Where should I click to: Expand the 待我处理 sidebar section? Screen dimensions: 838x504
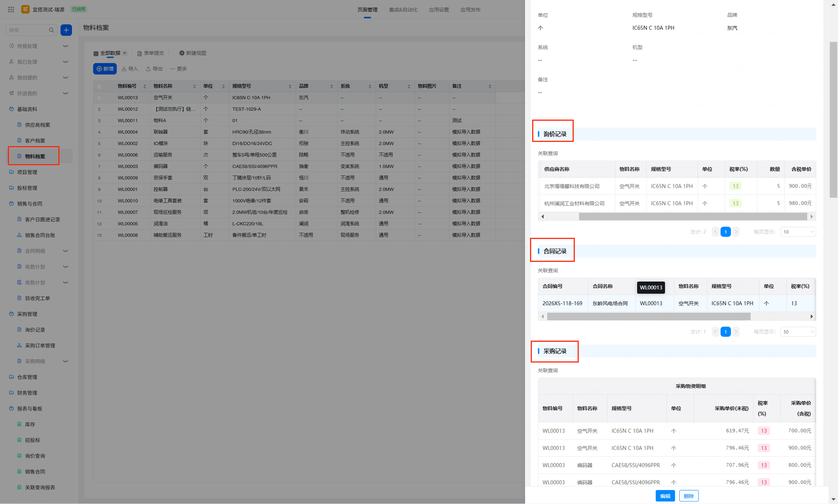(x=65, y=46)
